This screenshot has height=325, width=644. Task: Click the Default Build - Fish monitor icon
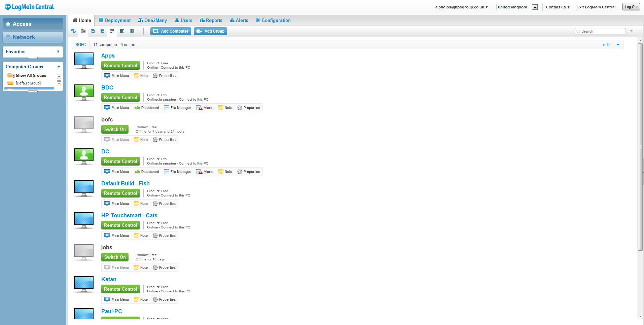tap(84, 189)
